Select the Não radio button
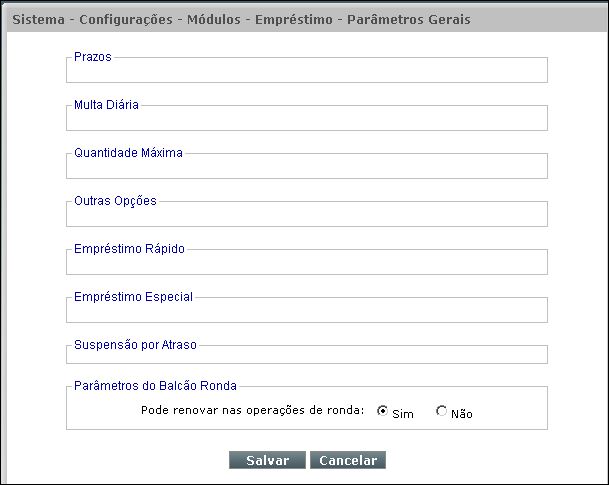 pyautogui.click(x=441, y=411)
